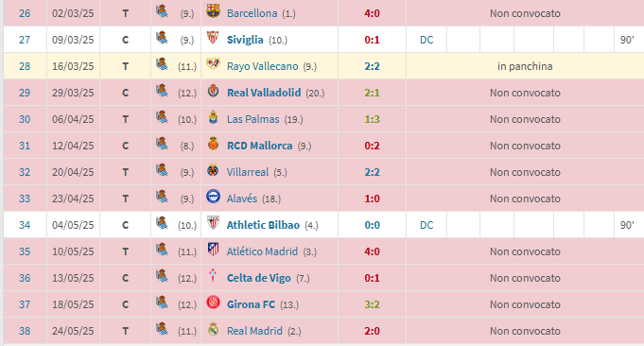The width and height of the screenshot is (644, 346).
Task: Click the Las Palmas crest icon
Action: pyautogui.click(x=213, y=117)
